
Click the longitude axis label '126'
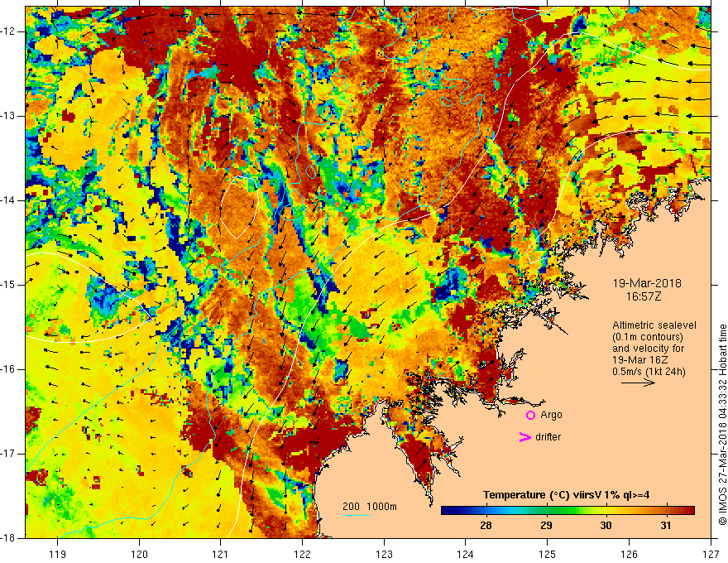click(x=629, y=554)
